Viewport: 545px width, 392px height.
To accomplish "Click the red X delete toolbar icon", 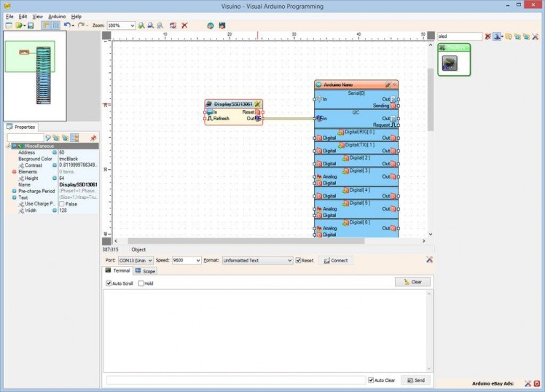I will (185, 26).
